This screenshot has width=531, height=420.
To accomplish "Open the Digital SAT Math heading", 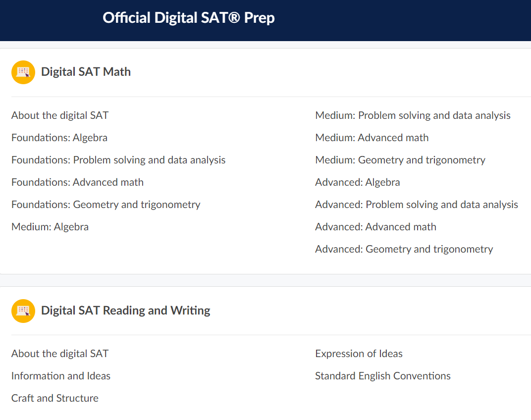I will tap(86, 72).
